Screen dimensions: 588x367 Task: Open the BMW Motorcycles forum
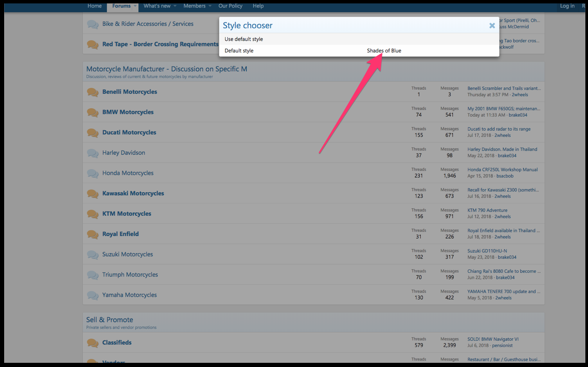click(128, 112)
